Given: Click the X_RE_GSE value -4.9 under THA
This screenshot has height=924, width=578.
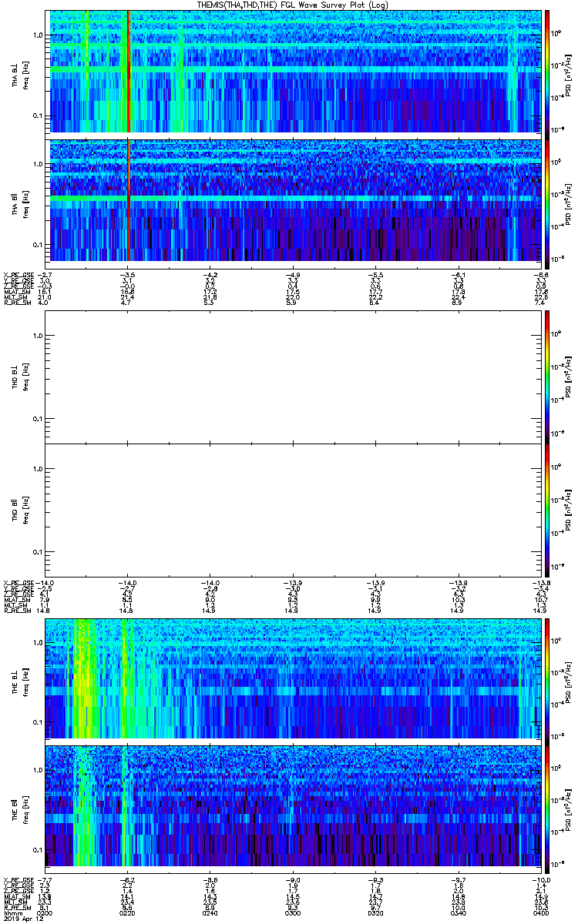Looking at the screenshot, I should pyautogui.click(x=293, y=274).
